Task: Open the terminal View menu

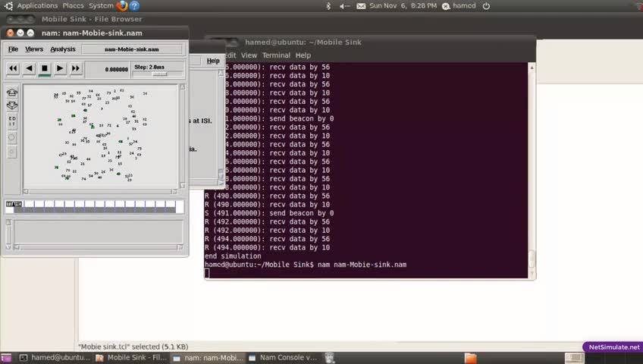Action: (x=249, y=55)
